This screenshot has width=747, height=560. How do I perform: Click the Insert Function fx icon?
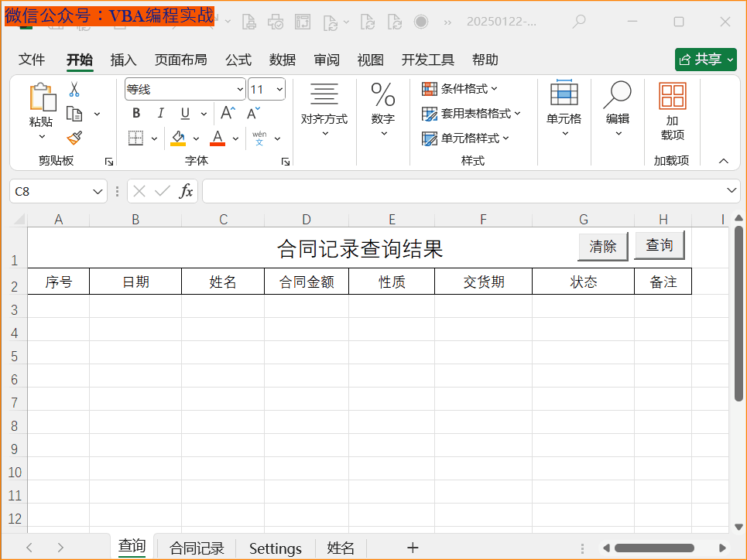pos(186,191)
